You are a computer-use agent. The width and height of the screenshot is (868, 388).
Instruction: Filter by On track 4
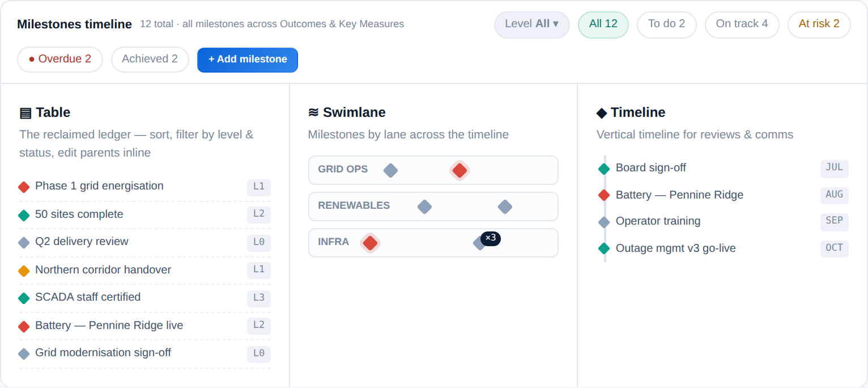pyautogui.click(x=742, y=24)
